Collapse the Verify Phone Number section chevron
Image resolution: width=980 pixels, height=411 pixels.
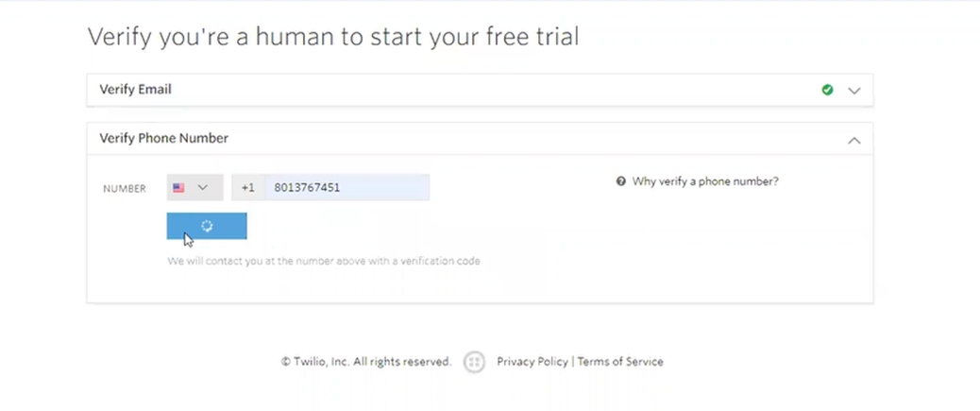[x=853, y=140]
